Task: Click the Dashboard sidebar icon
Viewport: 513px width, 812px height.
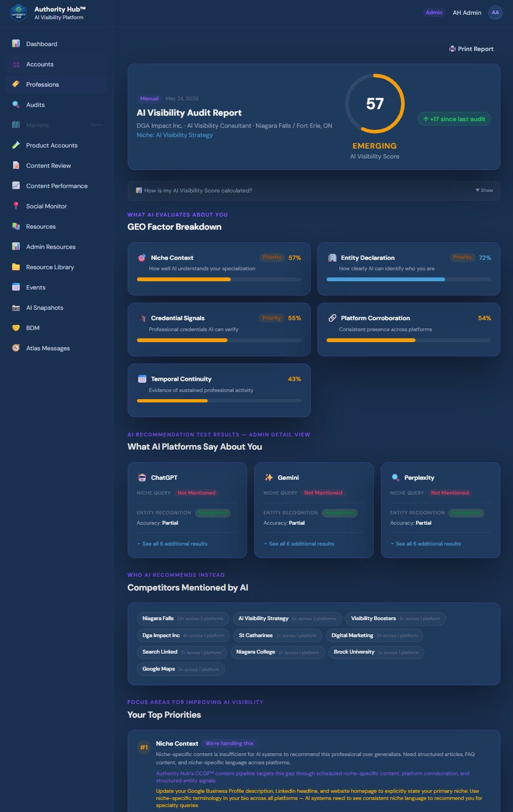Action: pos(16,43)
